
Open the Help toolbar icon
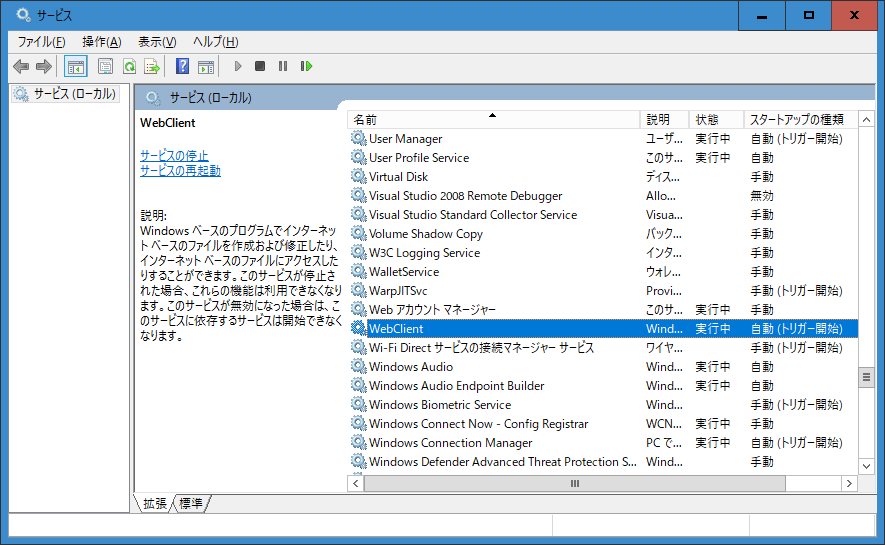[182, 67]
